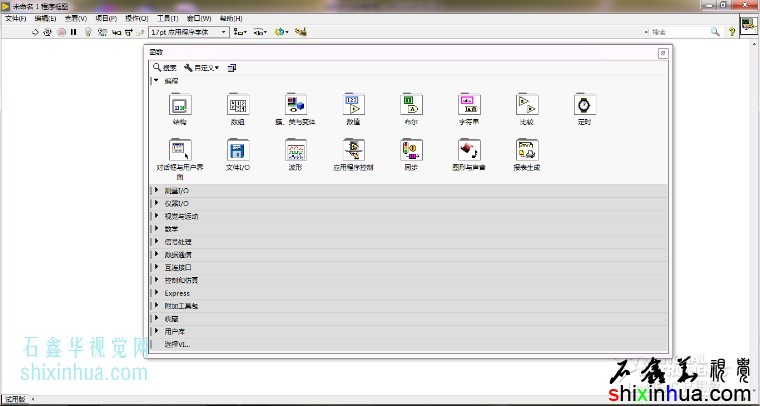
Task: Open the Timing (定时) stopwatch palette
Action: point(584,104)
